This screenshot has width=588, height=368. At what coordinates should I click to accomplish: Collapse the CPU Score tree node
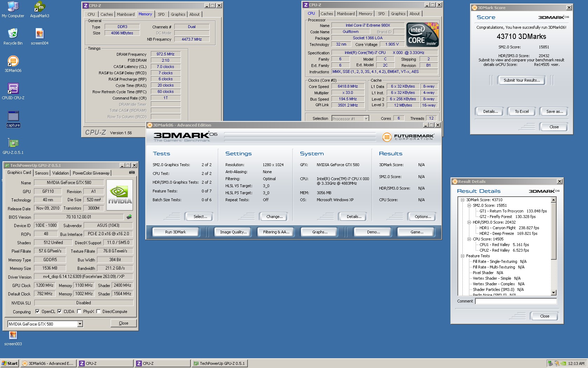(469, 239)
